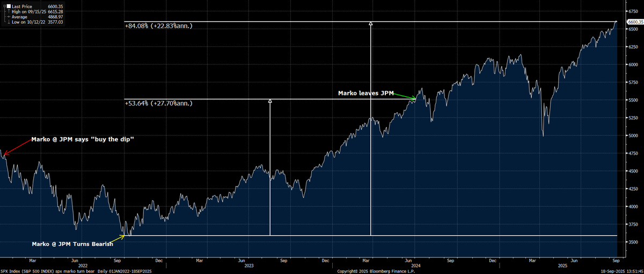This screenshot has width=644, height=274.
Task: Click the High marker icon in the legend
Action: pos(8,11)
